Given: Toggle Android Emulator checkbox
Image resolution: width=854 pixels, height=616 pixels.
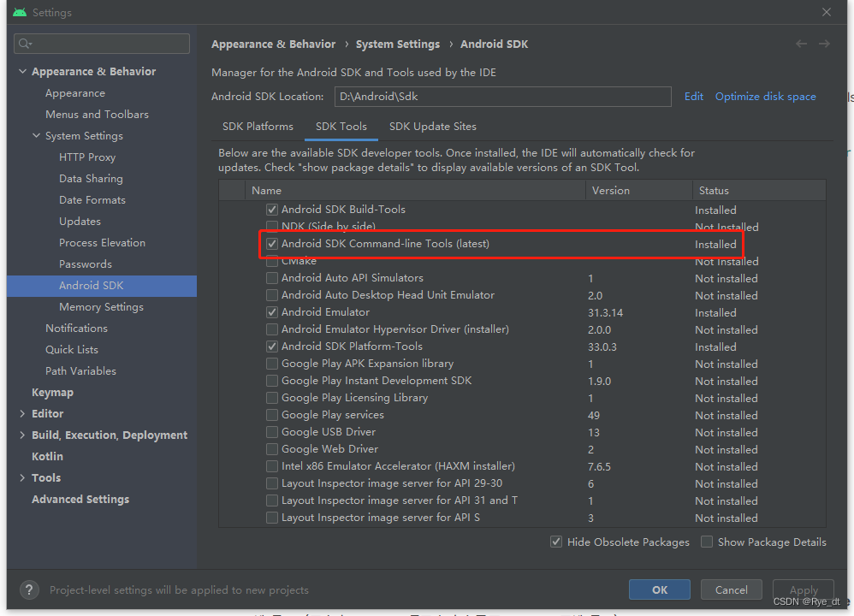Looking at the screenshot, I should [272, 312].
